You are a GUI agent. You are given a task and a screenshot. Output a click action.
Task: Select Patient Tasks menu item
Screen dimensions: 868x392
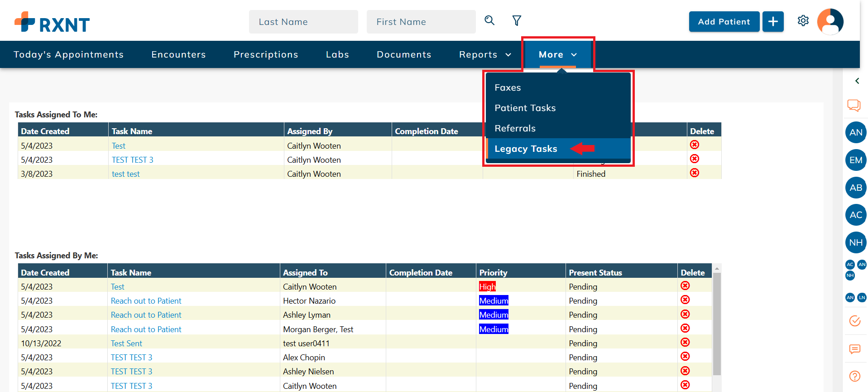(x=558, y=108)
